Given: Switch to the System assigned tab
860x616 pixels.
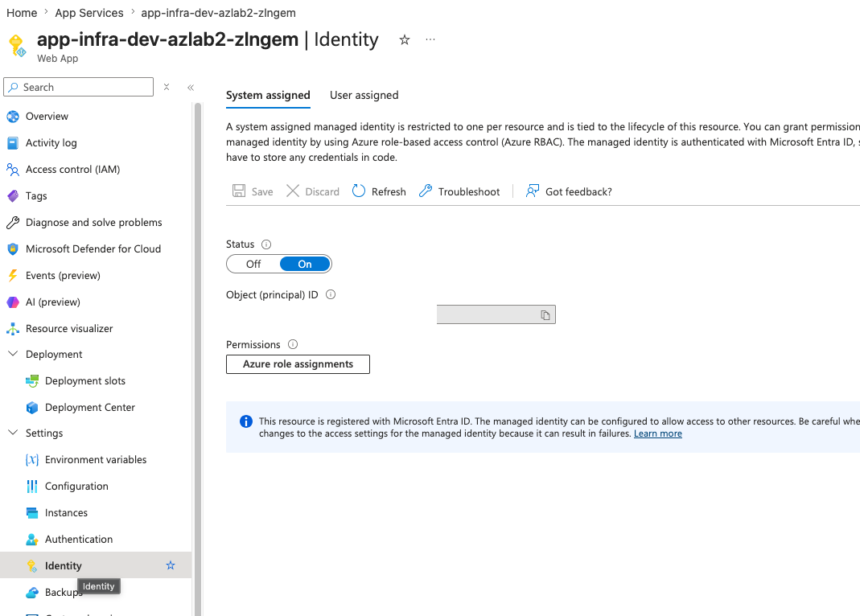Looking at the screenshot, I should [x=268, y=96].
